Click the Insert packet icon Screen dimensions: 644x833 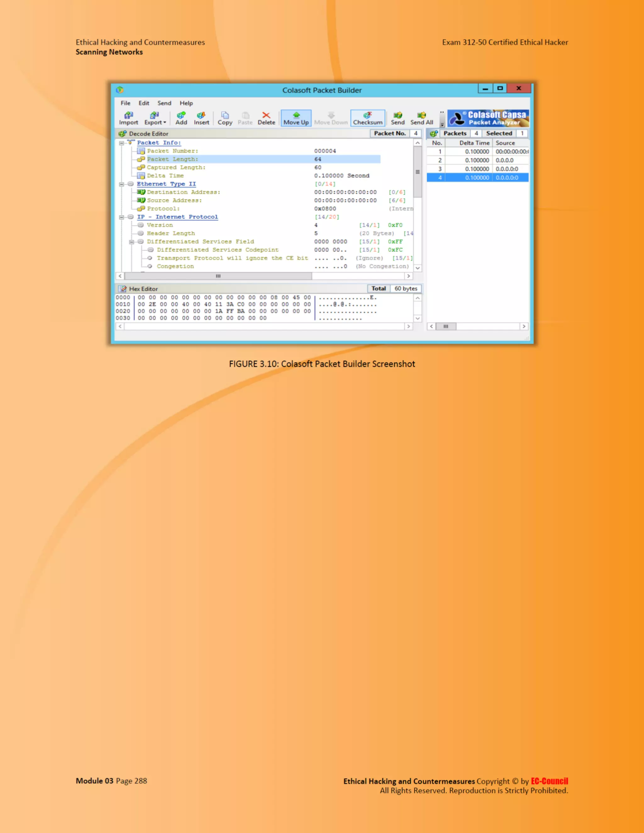201,118
